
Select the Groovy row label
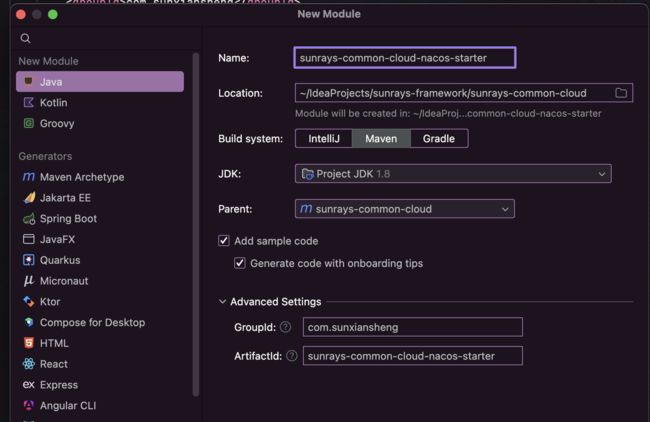coord(57,124)
